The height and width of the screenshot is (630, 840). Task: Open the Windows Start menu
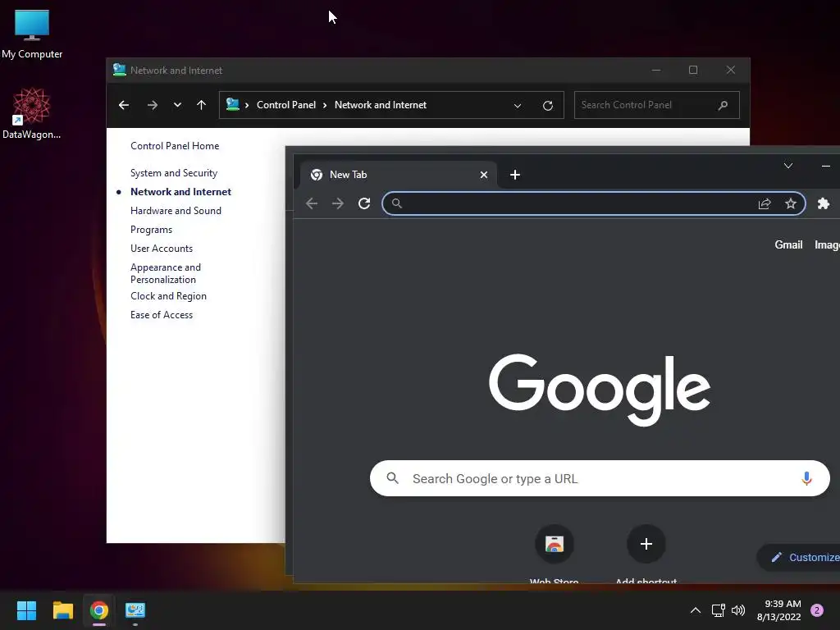[26, 610]
